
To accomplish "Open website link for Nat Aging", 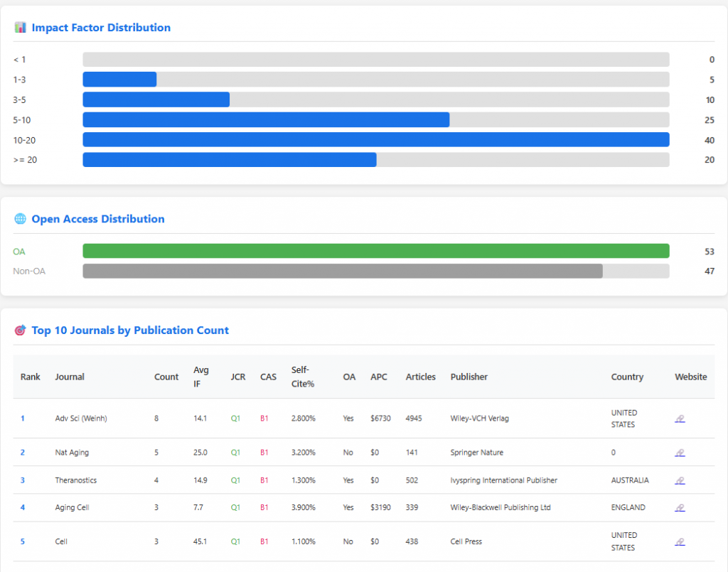I will point(680,453).
